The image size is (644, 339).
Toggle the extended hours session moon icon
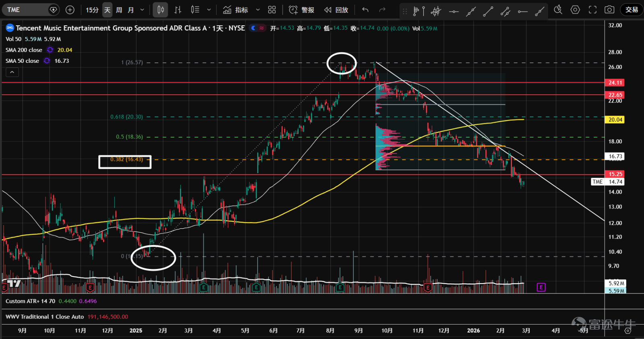[253, 28]
